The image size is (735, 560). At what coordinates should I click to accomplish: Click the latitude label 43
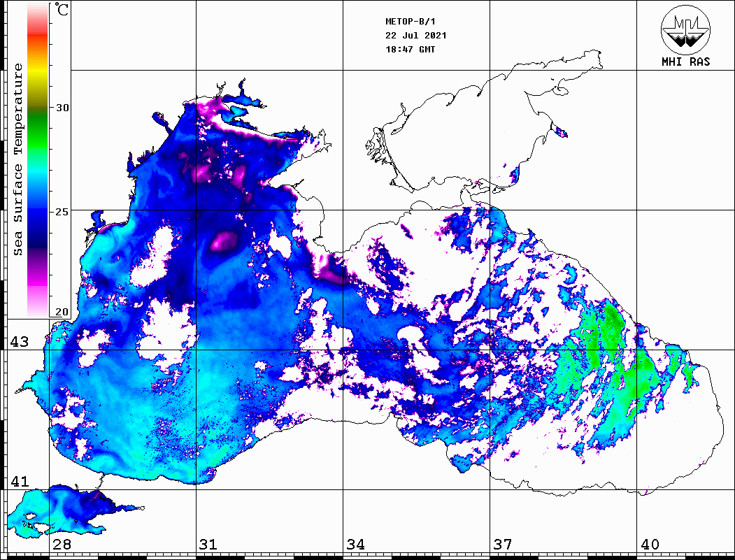[19, 342]
